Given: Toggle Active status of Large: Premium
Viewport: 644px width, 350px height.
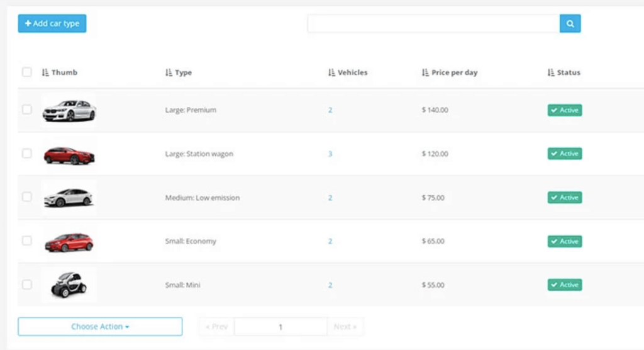Looking at the screenshot, I should point(565,110).
